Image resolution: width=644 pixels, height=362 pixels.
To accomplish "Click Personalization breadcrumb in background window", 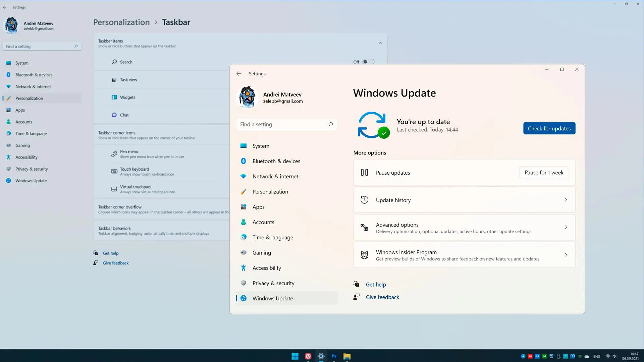I will pos(121,22).
